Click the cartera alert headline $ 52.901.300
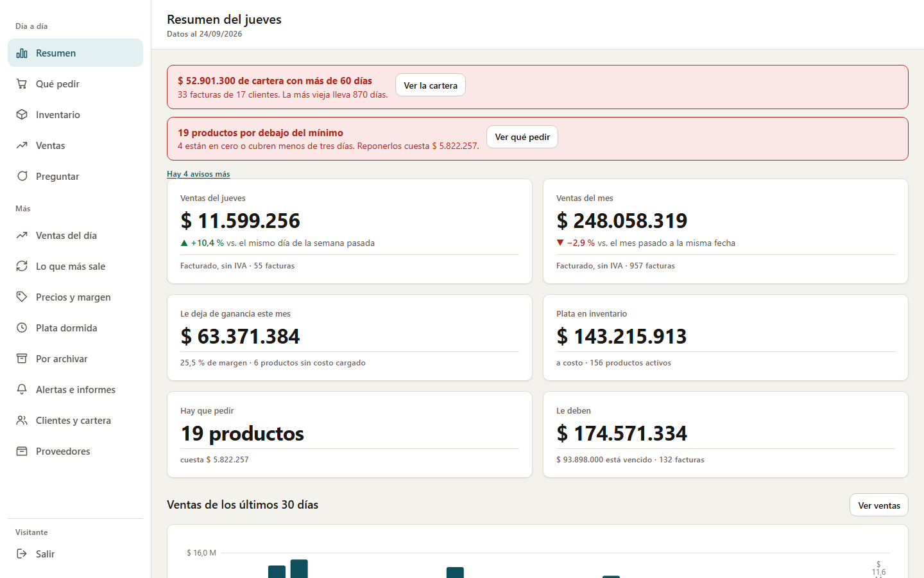 [x=275, y=81]
